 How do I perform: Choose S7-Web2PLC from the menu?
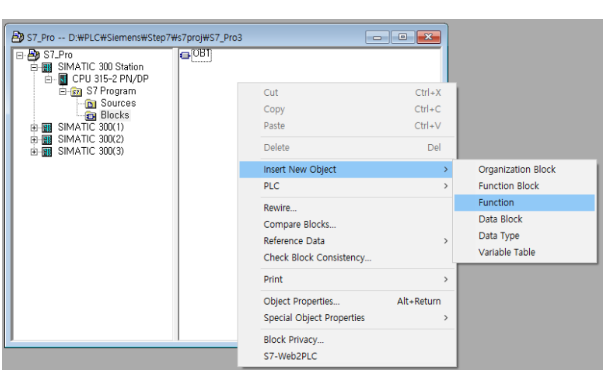pyautogui.click(x=347, y=356)
